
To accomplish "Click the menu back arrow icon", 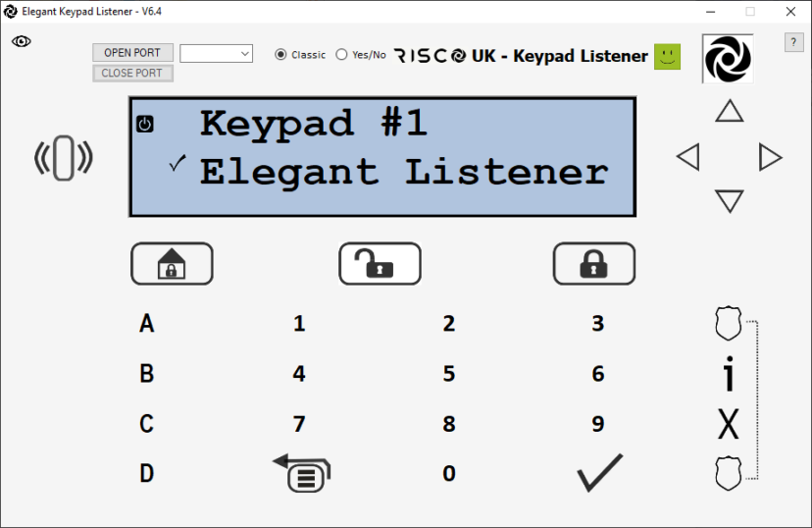I will coord(302,473).
